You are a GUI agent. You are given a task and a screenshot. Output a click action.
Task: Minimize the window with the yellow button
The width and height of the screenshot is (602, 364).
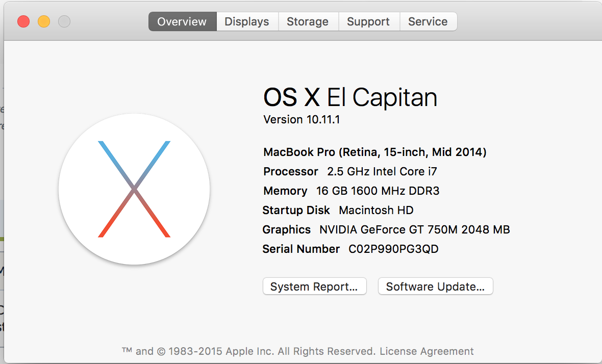pos(44,21)
